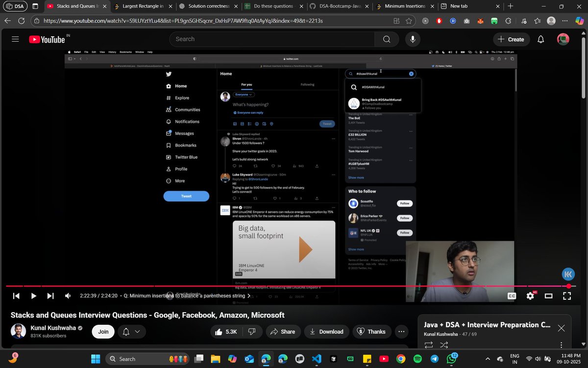This screenshot has width=588, height=368.
Task: Open the YouTube guide hamburger menu
Action: 15,39
